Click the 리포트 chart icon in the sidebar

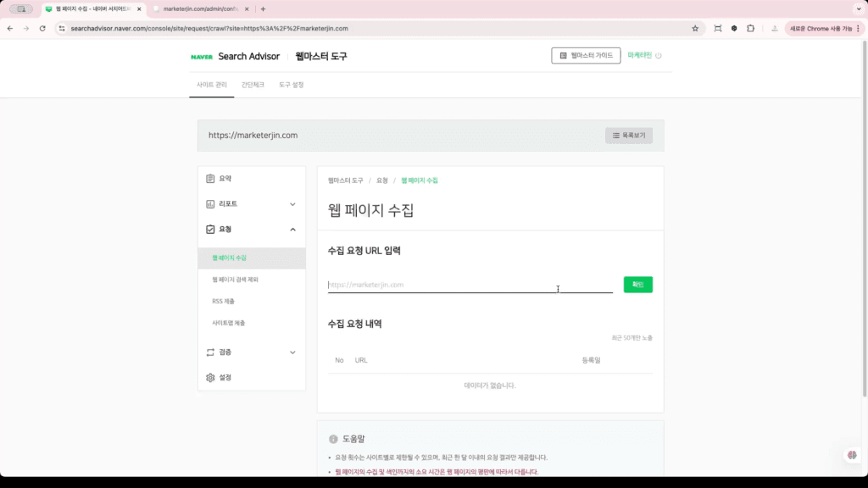(x=209, y=204)
